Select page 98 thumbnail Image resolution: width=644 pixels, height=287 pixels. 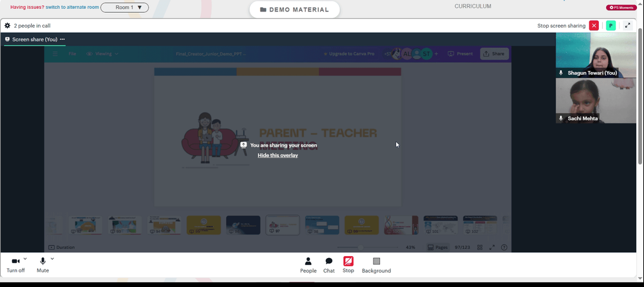pyautogui.click(x=322, y=225)
